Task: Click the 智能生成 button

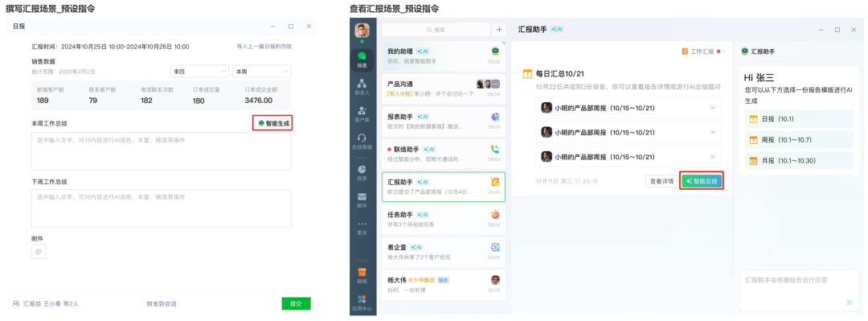Action: [273, 123]
